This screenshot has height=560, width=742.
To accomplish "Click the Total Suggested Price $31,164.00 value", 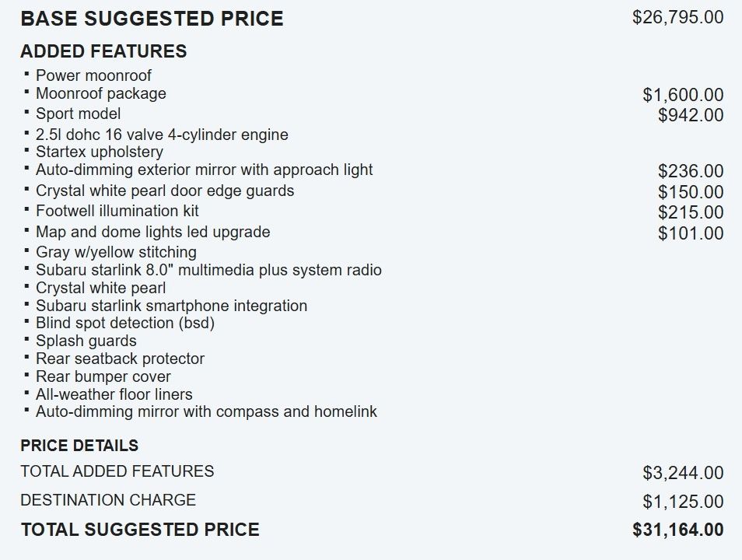I will pyautogui.click(x=677, y=529).
